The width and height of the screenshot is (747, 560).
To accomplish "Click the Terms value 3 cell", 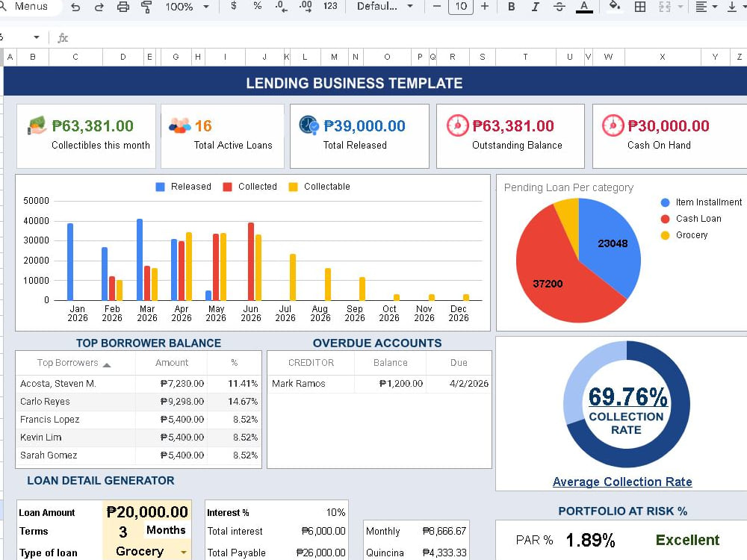I will pos(123,532).
